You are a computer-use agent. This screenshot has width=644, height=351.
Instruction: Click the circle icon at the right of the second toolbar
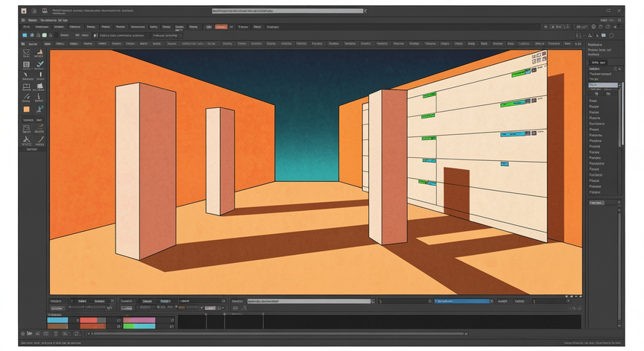(611, 36)
